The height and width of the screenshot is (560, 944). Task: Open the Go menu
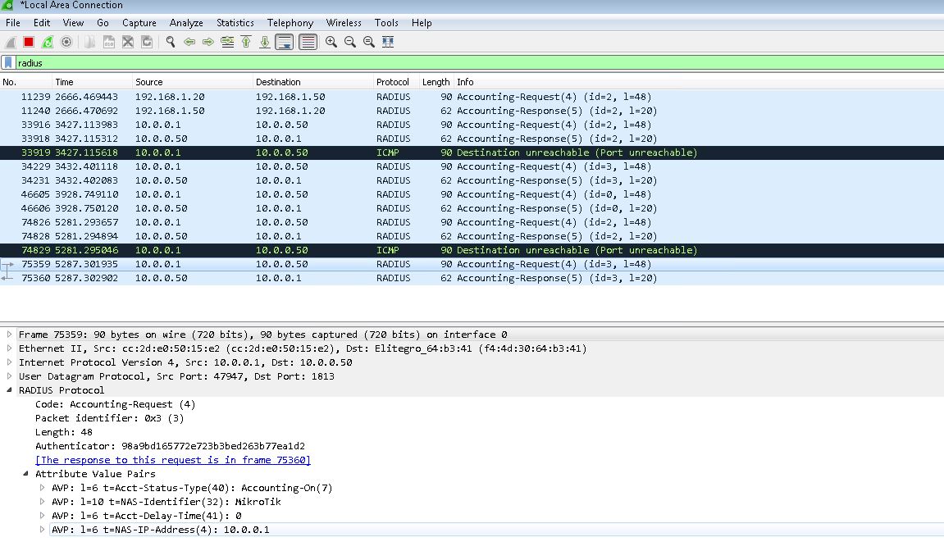coord(103,23)
